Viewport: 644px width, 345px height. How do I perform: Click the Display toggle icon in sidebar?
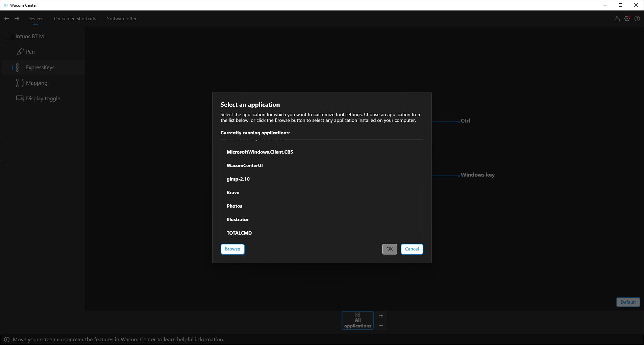[20, 99]
